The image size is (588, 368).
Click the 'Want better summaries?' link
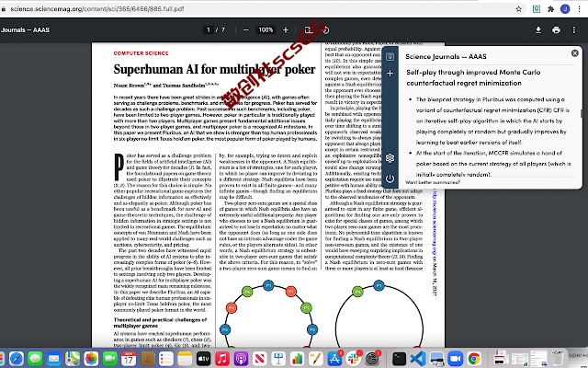click(x=433, y=182)
